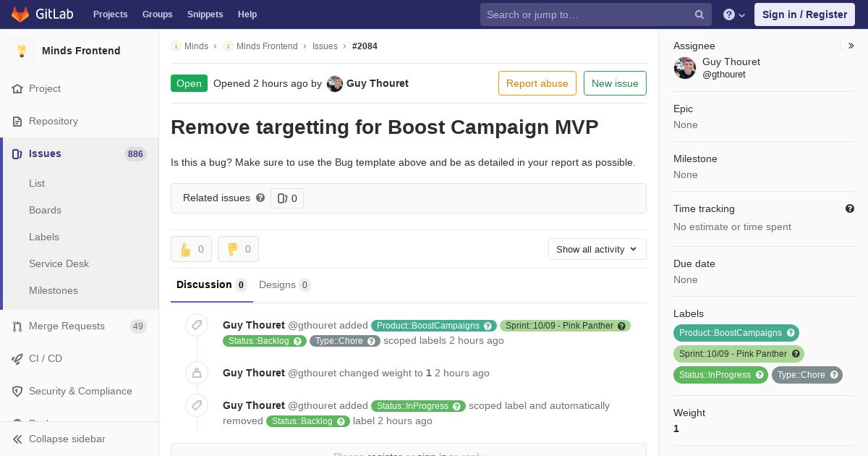Click the Collapse sidebar double-chevron icon

pyautogui.click(x=17, y=439)
